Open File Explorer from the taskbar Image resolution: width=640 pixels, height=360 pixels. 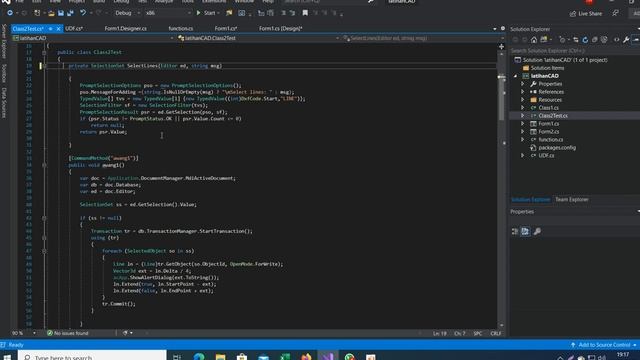(220, 357)
